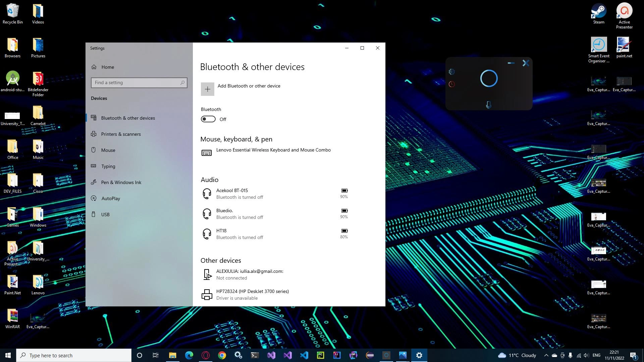This screenshot has height=362, width=644.
Task: Select the Bluedio. audio device
Action: [x=275, y=214]
